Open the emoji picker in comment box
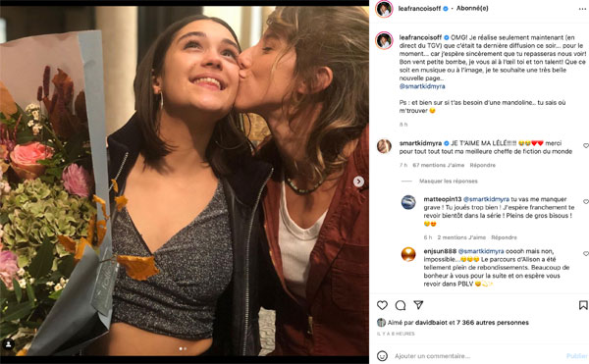589x364 pixels. click(382, 356)
